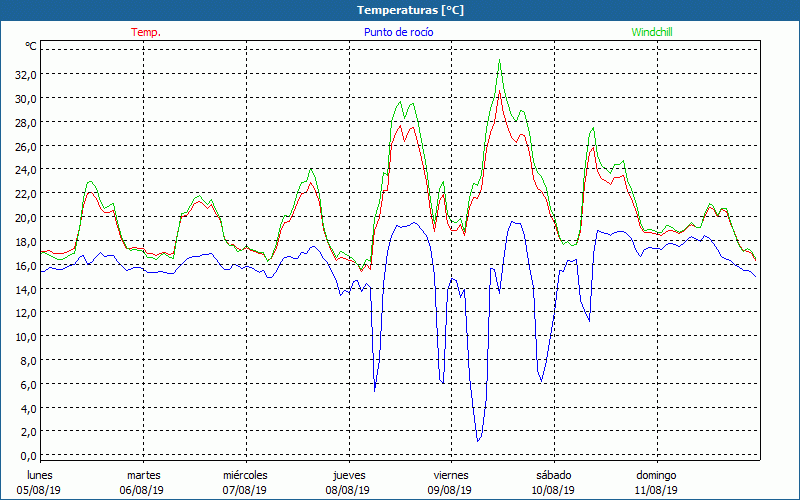Click the '28,0' y-axis value

[26, 122]
